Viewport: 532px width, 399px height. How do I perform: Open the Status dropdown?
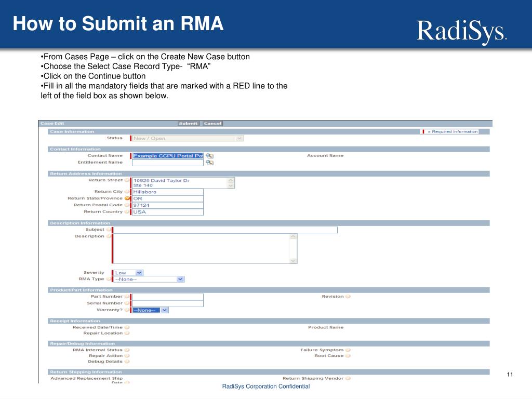pyautogui.click(x=188, y=138)
